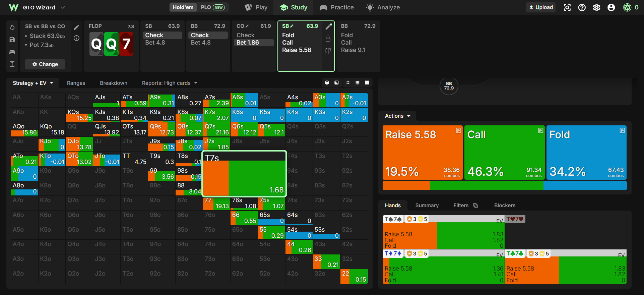
Task: Open details icon on Raise 5.58 card
Action: click(458, 130)
